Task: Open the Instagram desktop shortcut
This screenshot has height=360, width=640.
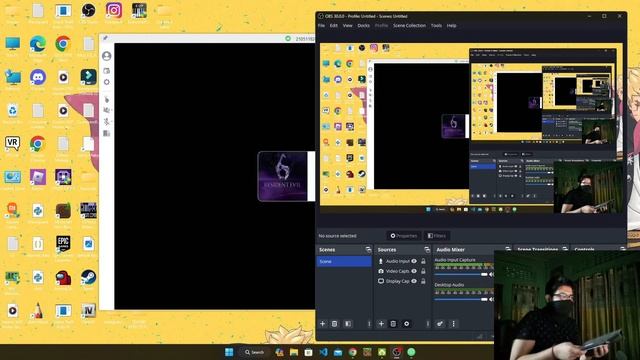Action: (x=113, y=10)
